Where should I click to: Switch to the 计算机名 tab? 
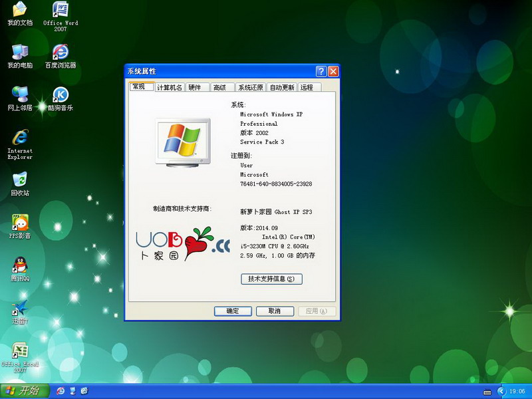[x=170, y=88]
